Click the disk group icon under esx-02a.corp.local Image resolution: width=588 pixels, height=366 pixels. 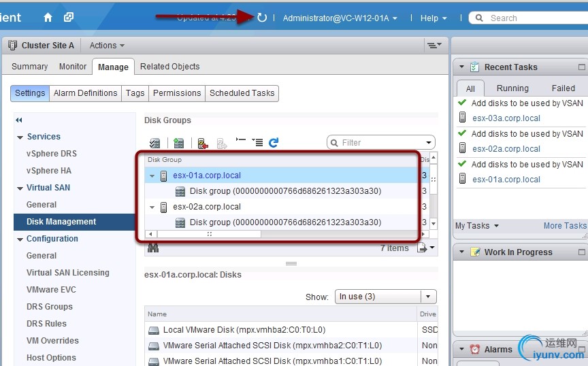pos(180,222)
